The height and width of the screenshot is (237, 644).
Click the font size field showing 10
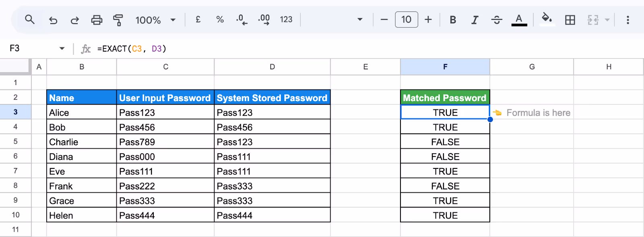click(x=407, y=19)
